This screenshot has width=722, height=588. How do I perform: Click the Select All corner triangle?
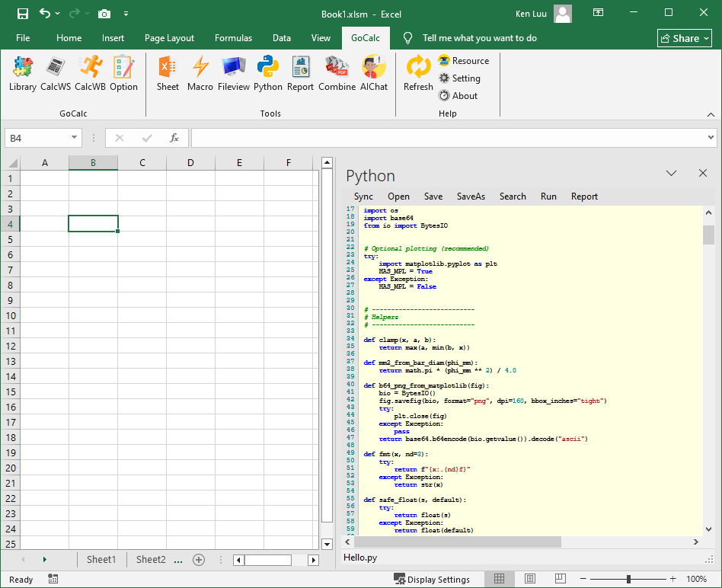tap(12, 162)
